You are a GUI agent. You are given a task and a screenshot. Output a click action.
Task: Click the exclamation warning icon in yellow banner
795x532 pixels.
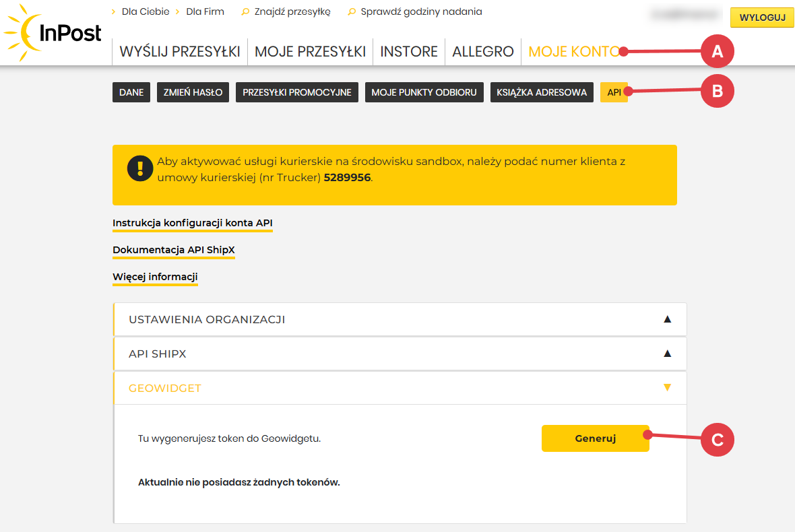[140, 168]
